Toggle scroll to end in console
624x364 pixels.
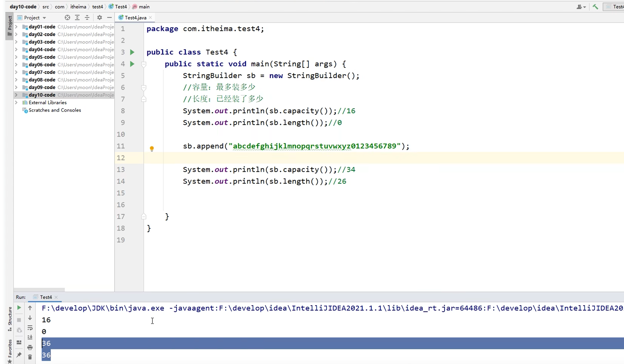30,337
